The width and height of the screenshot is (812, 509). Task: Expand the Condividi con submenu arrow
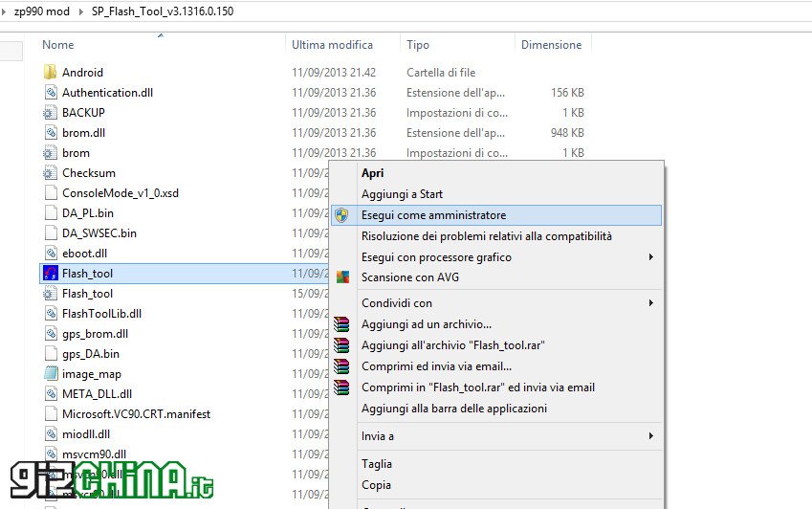pos(650,303)
